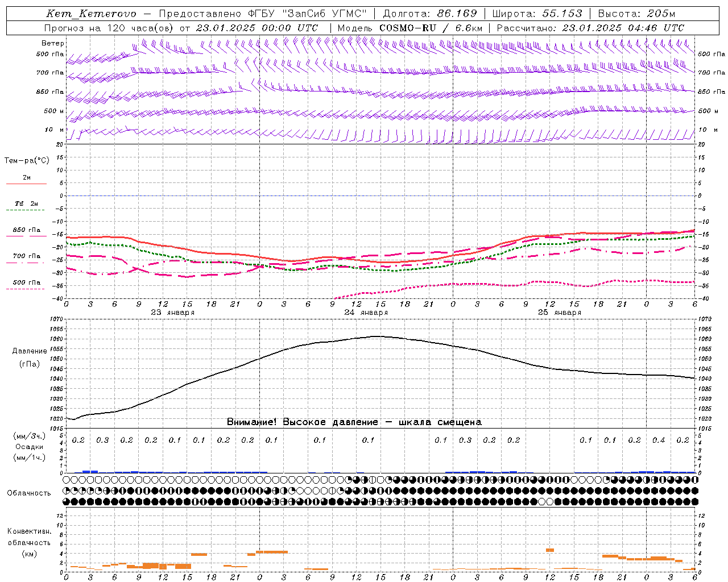Click the (гПа) unit under Давление
The width and height of the screenshot is (728, 582).
[x=28, y=364]
